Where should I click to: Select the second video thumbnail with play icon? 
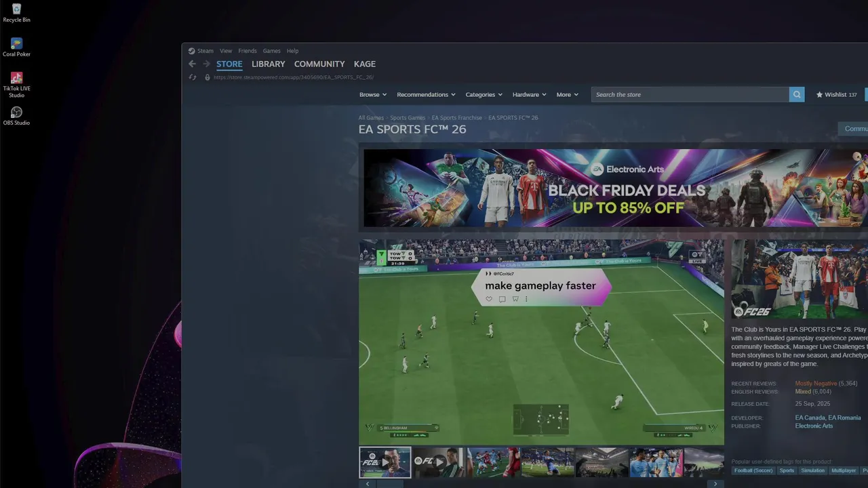439,462
